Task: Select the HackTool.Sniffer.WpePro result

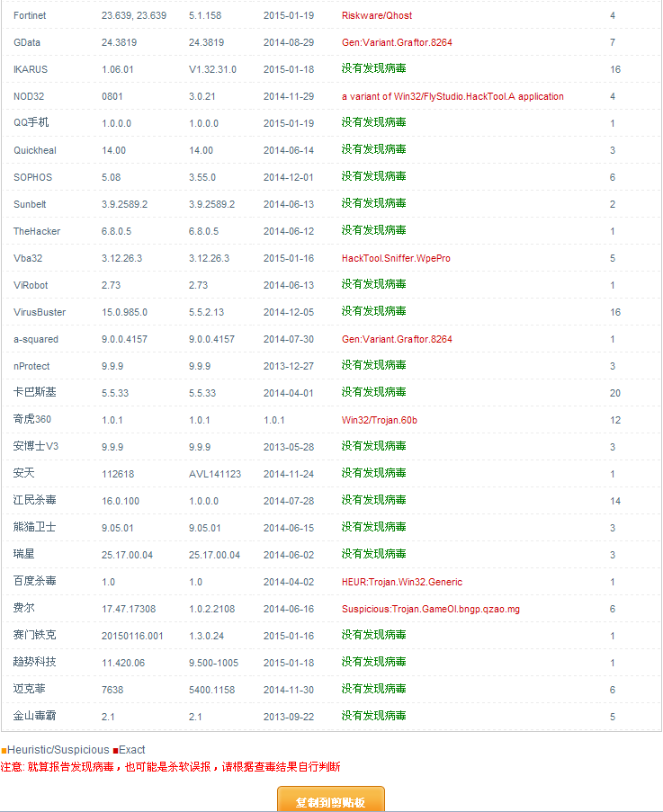Action: click(x=396, y=258)
